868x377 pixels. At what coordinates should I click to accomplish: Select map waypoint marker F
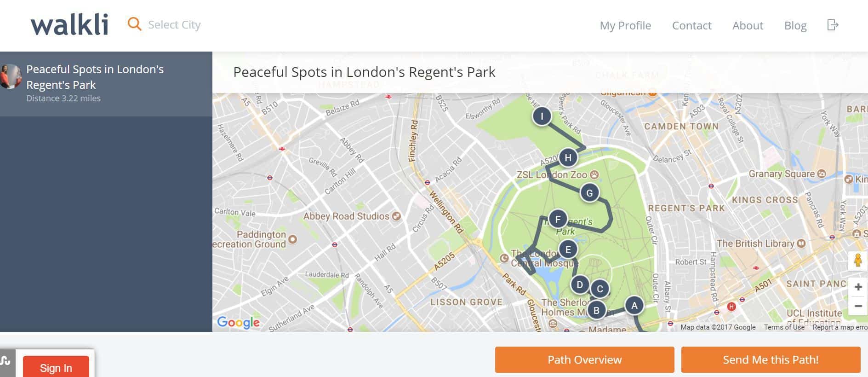(558, 219)
